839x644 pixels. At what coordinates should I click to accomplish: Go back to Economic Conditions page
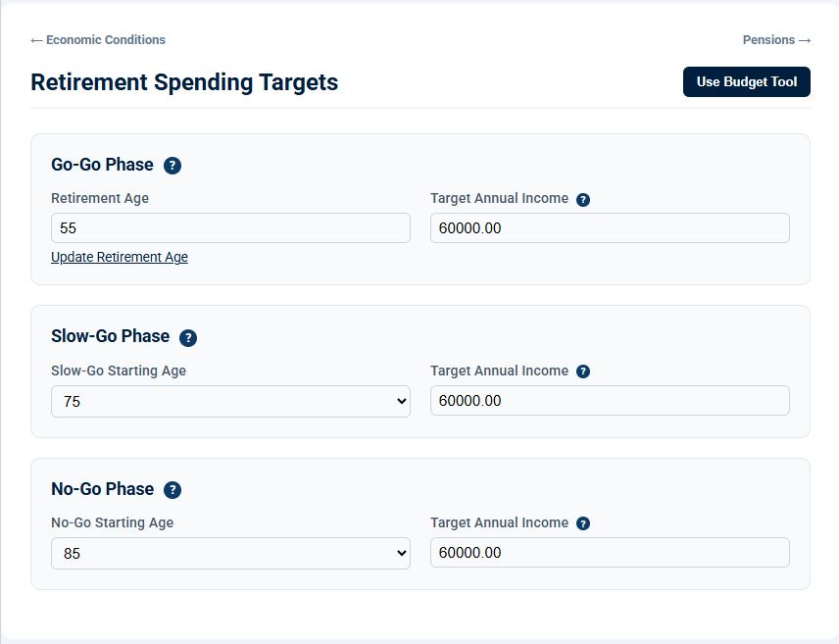(x=98, y=40)
